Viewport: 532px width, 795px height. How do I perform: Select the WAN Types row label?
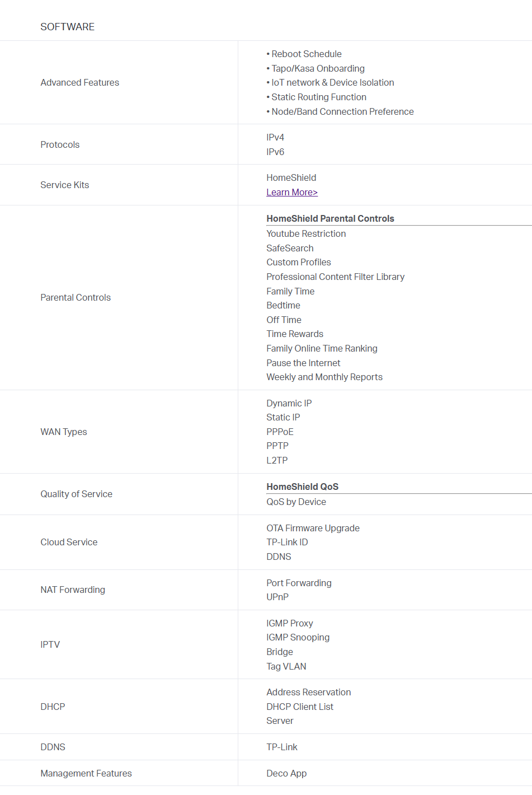pos(64,432)
